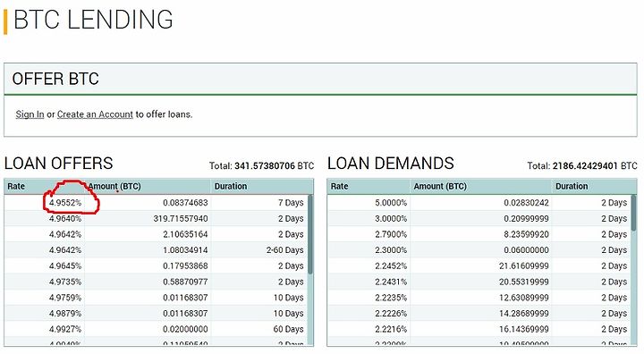Click the Loan Offers table scrollbar thumb

pyautogui.click(x=310, y=234)
